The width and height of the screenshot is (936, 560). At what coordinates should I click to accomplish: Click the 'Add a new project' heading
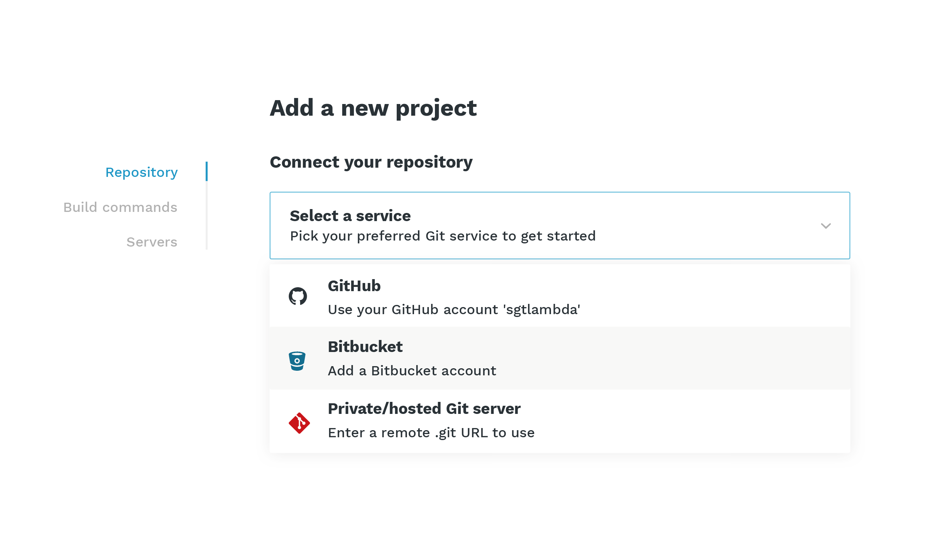373,108
